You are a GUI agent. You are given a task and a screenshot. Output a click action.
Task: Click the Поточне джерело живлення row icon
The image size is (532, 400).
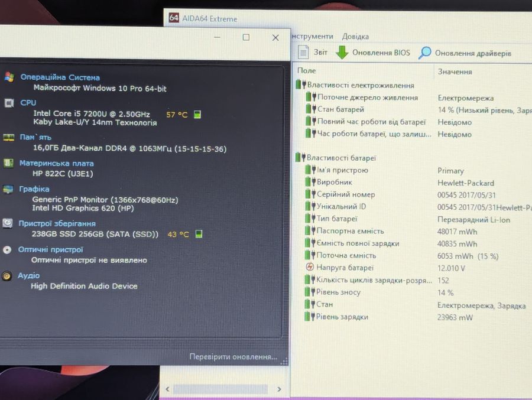coord(311,97)
